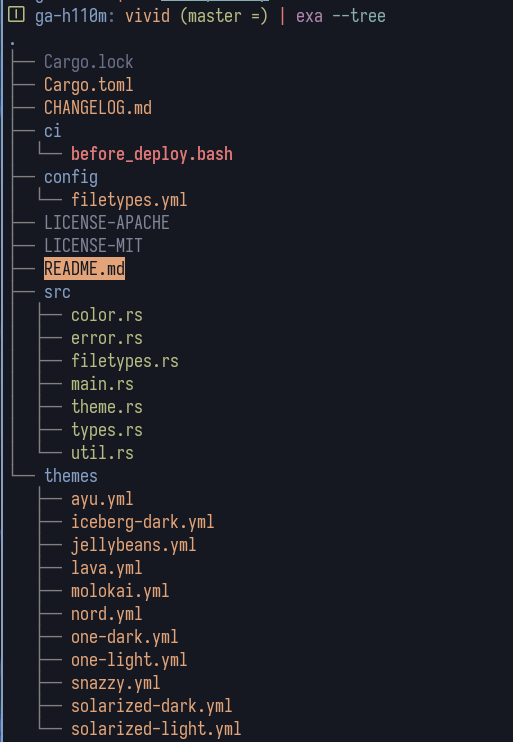Click the LICENSE-APACHE file name
This screenshot has width=513, height=742.
(x=107, y=223)
